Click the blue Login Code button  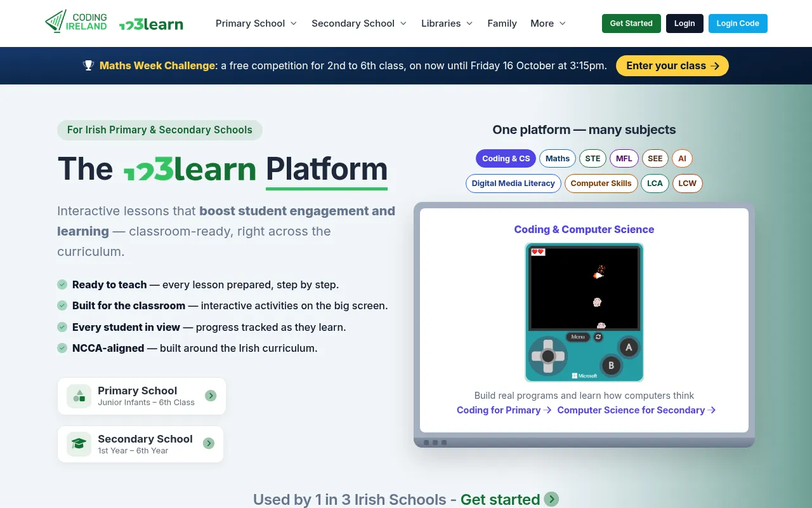[x=738, y=23]
